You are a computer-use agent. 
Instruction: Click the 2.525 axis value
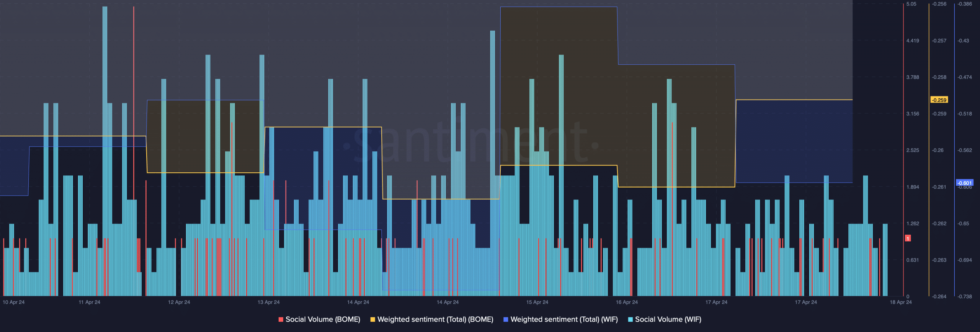[913, 150]
